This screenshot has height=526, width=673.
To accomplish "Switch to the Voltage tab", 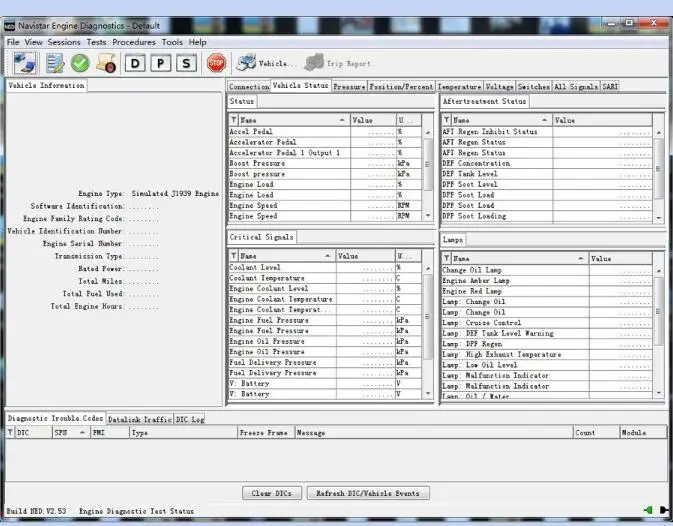I will (500, 87).
